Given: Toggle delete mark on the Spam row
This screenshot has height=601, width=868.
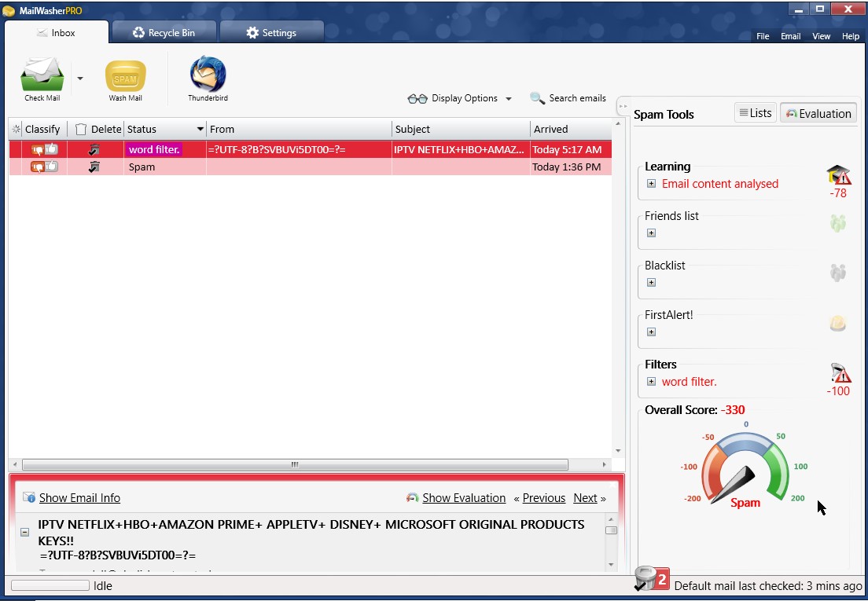Looking at the screenshot, I should click(94, 167).
